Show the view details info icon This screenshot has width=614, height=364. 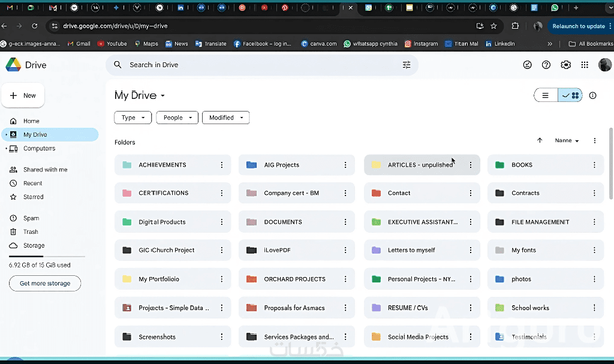click(x=593, y=95)
